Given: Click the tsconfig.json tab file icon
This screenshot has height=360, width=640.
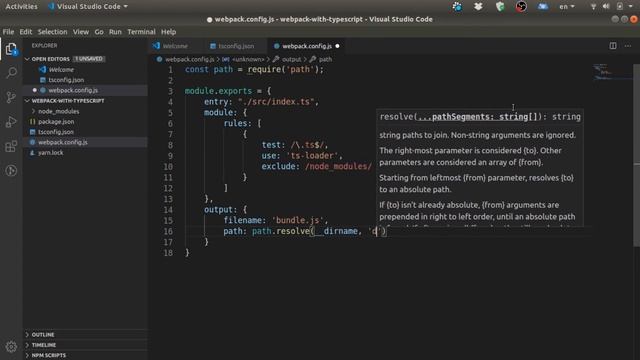Looking at the screenshot, I should click(x=213, y=46).
